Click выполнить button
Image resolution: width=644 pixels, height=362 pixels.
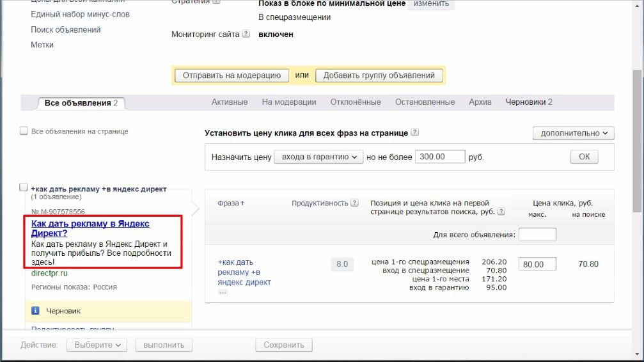(164, 345)
